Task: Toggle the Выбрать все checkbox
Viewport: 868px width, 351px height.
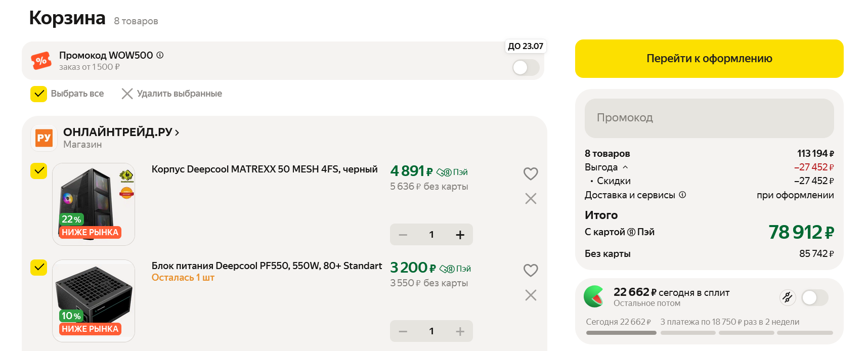Action: point(39,94)
